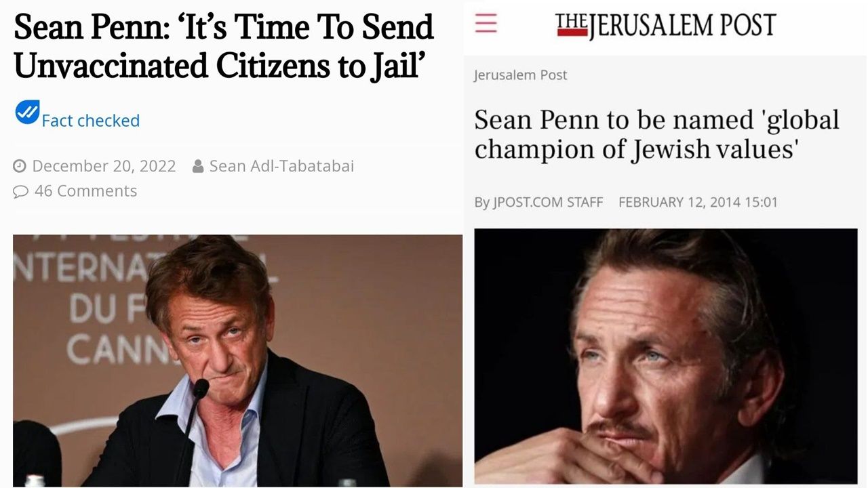The width and height of the screenshot is (868, 488).
Task: Open the Fact checked link
Action: (x=90, y=121)
